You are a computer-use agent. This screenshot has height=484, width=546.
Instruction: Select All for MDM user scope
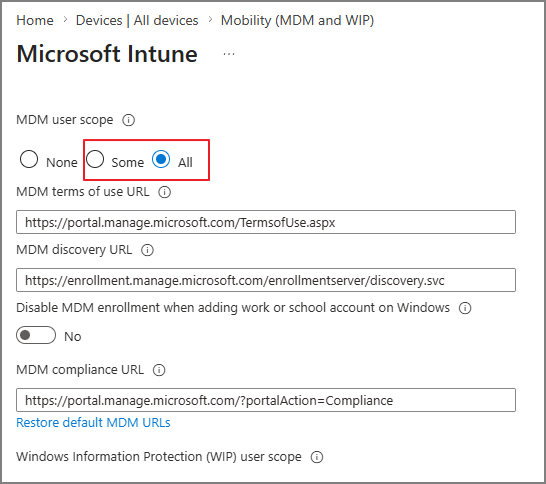coord(161,159)
